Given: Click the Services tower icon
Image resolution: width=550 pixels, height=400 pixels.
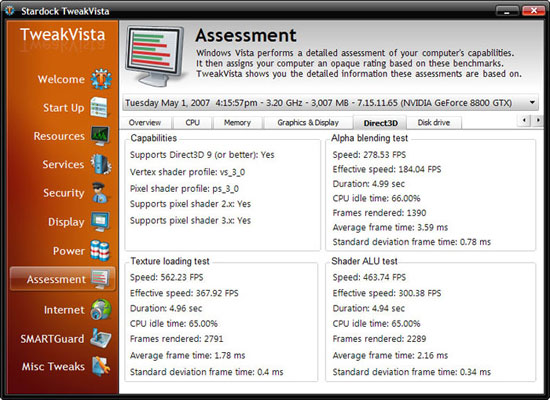Looking at the screenshot, I should pyautogui.click(x=101, y=164).
